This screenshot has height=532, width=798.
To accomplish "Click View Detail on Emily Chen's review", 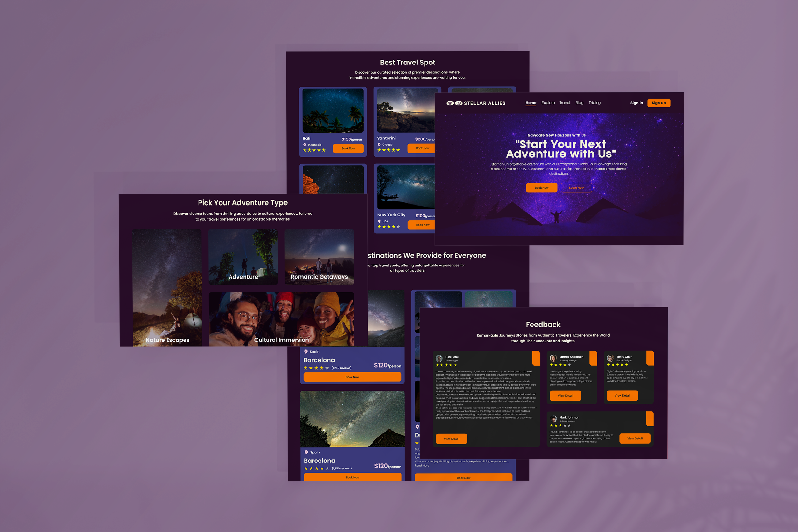I will pos(622,396).
